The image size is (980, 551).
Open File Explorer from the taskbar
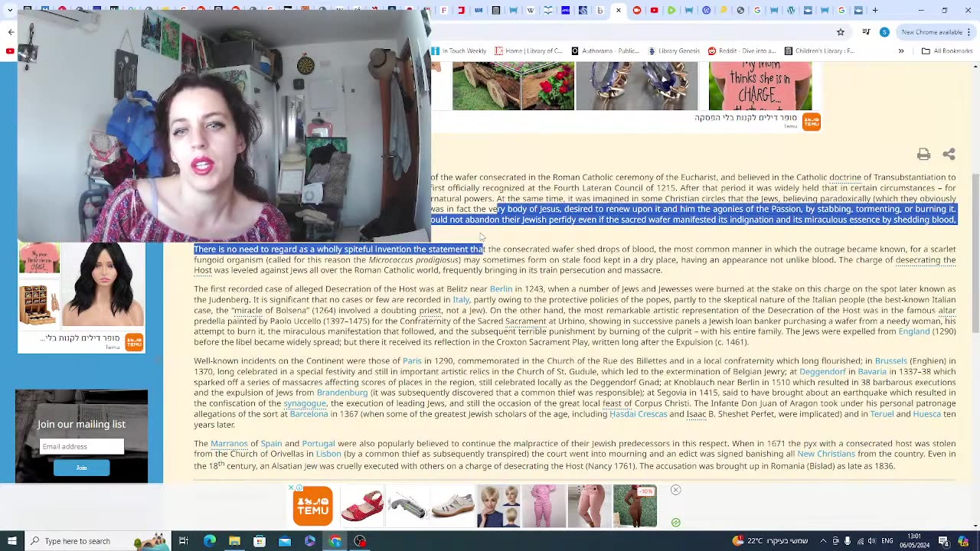coord(234,541)
